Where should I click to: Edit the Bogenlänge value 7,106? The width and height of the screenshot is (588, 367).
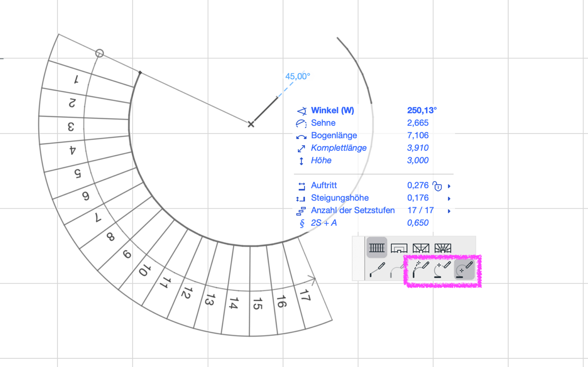coord(418,135)
